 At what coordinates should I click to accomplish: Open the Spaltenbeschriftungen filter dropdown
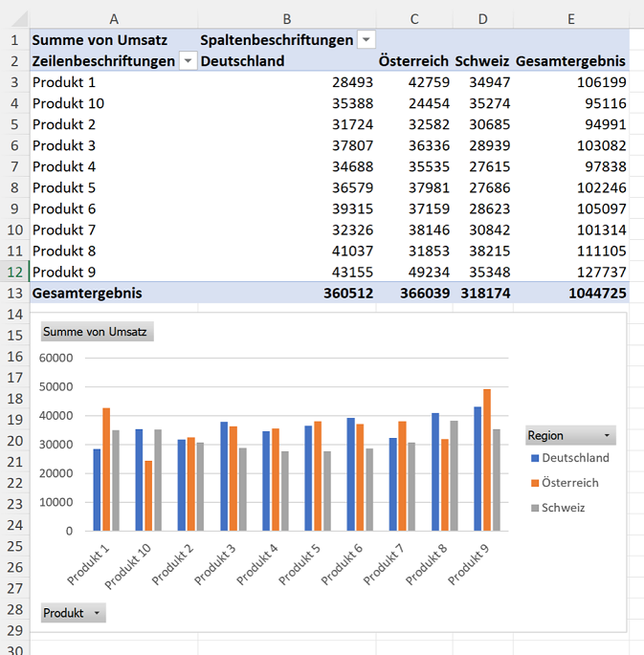(x=366, y=40)
